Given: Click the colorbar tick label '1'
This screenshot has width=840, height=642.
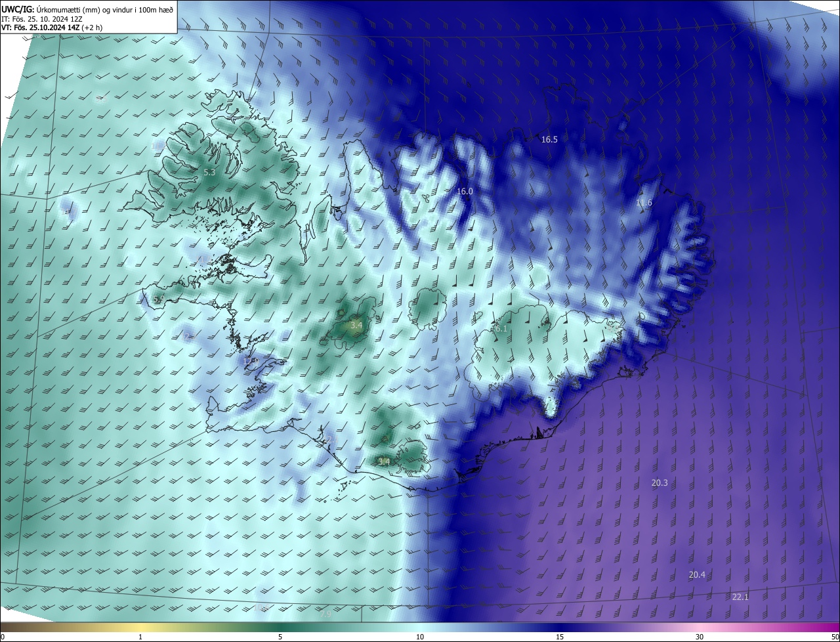Looking at the screenshot, I should (x=140, y=637).
